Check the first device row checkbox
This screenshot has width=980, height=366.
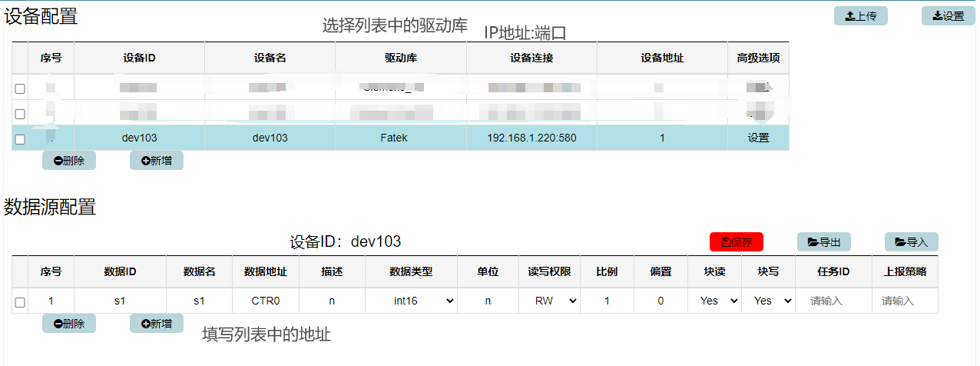20,88
